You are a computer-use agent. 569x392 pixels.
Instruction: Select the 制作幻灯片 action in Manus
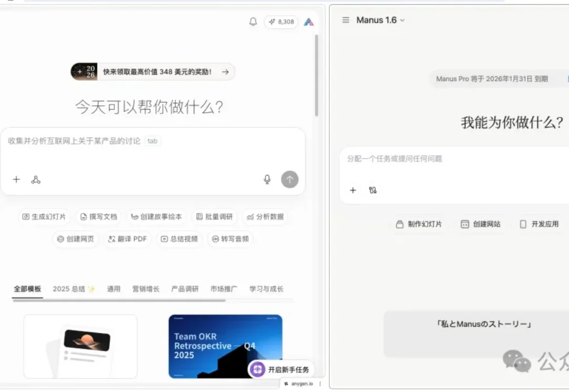click(419, 224)
